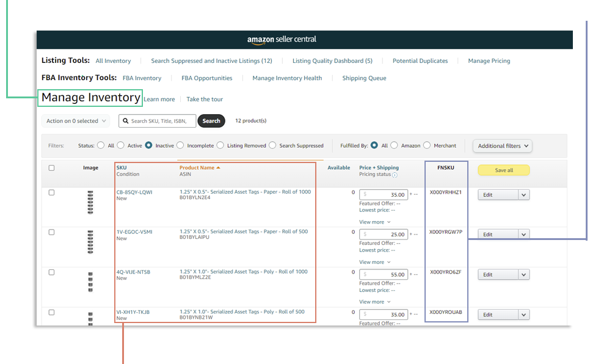Viewport: 590px width, 364px height.
Task: Expand View more under 35.00 Roll of 1000
Action: click(375, 222)
